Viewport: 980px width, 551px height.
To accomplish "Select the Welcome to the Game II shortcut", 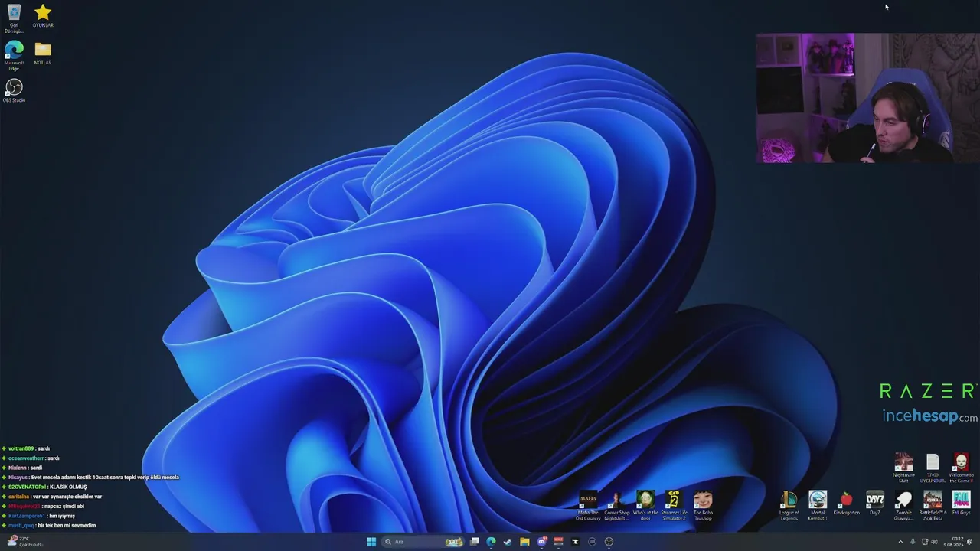I will tap(961, 468).
